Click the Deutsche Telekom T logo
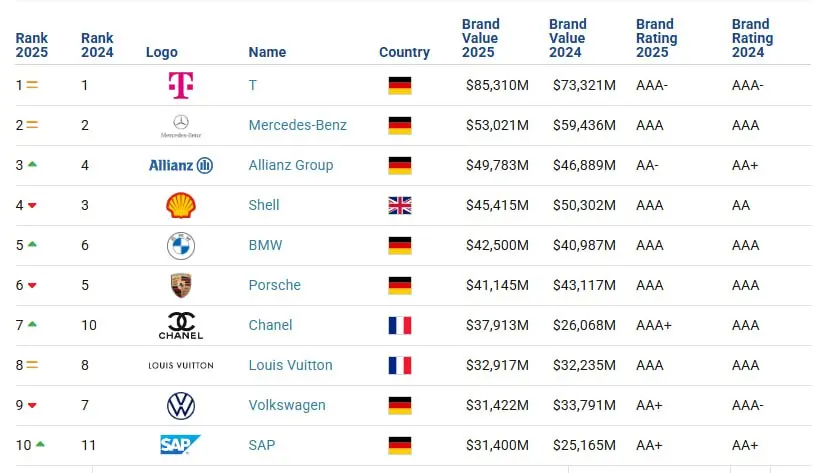Image resolution: width=819 pixels, height=473 pixels. click(x=180, y=86)
